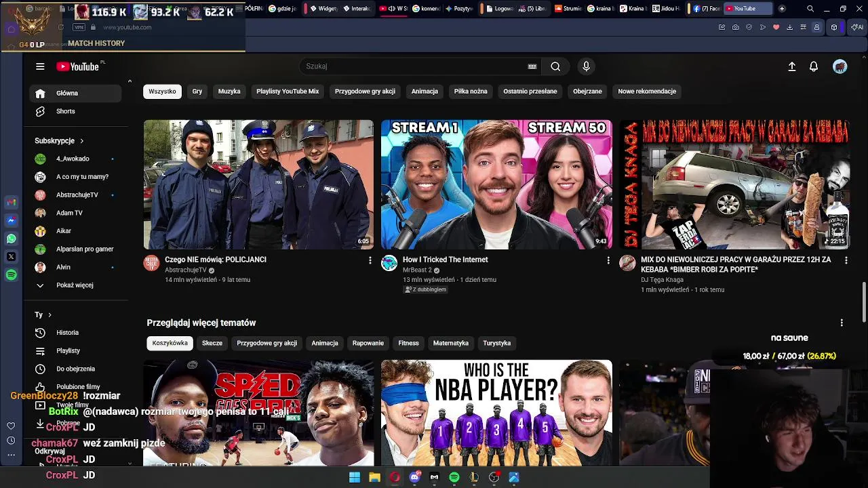Select the Skecze topic chip
The image size is (868, 488).
point(212,343)
